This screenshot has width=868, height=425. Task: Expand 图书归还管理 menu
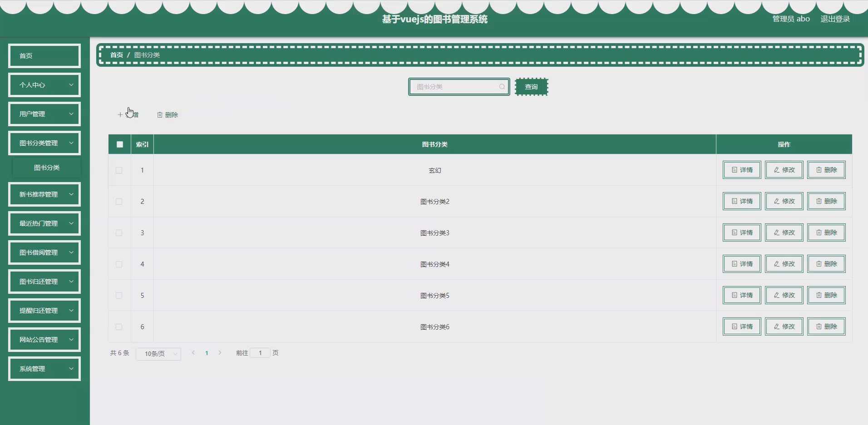44,282
